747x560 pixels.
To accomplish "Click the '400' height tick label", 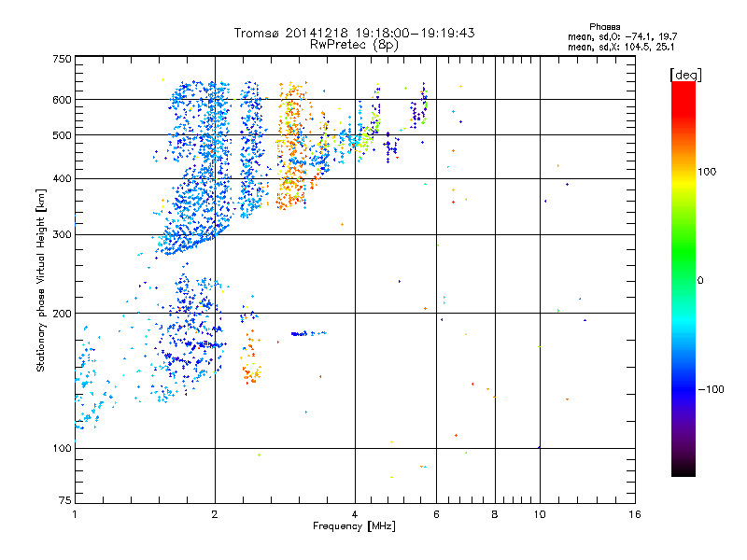I will pos(62,179).
